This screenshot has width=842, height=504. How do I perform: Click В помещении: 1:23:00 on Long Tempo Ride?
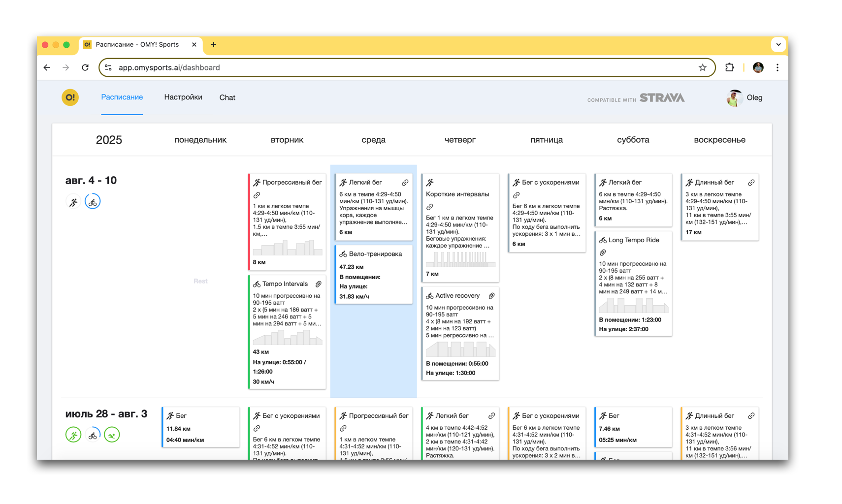[x=630, y=319]
